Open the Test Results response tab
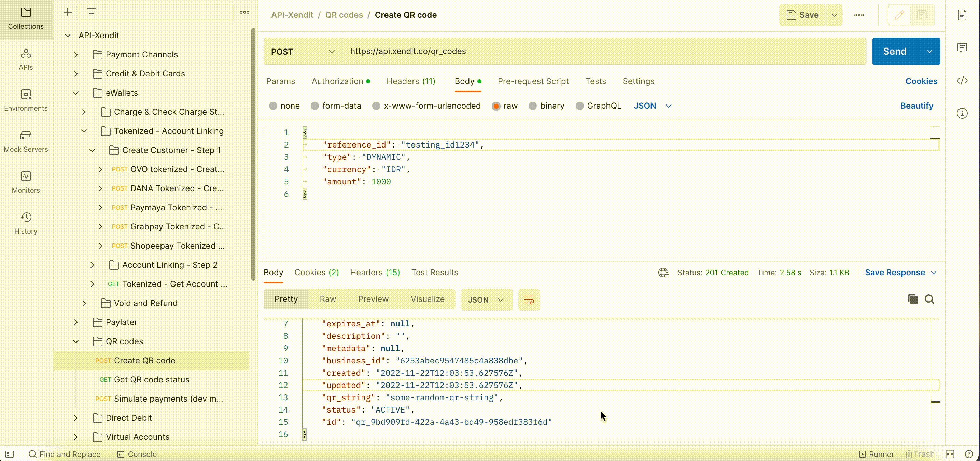The height and width of the screenshot is (461, 980). coord(434,273)
